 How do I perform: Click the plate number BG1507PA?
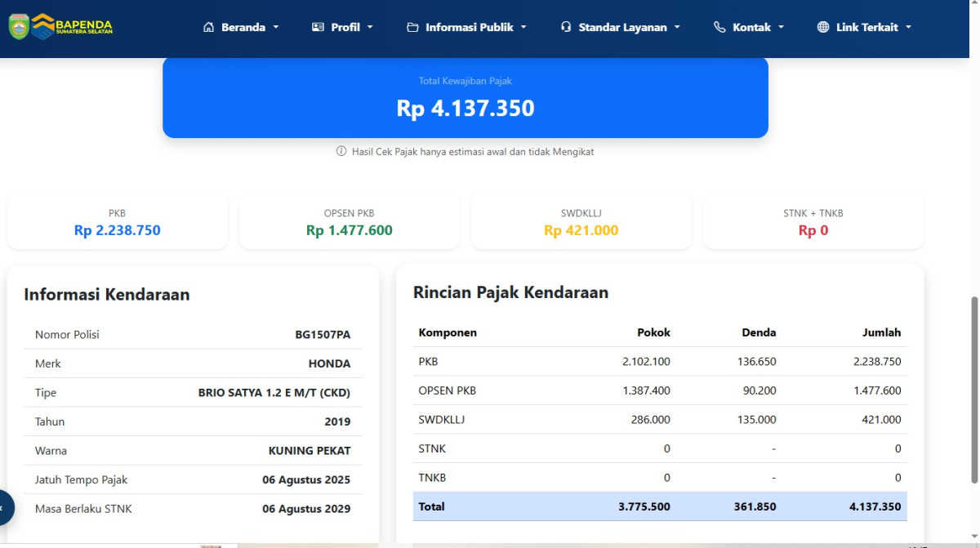[x=323, y=335]
